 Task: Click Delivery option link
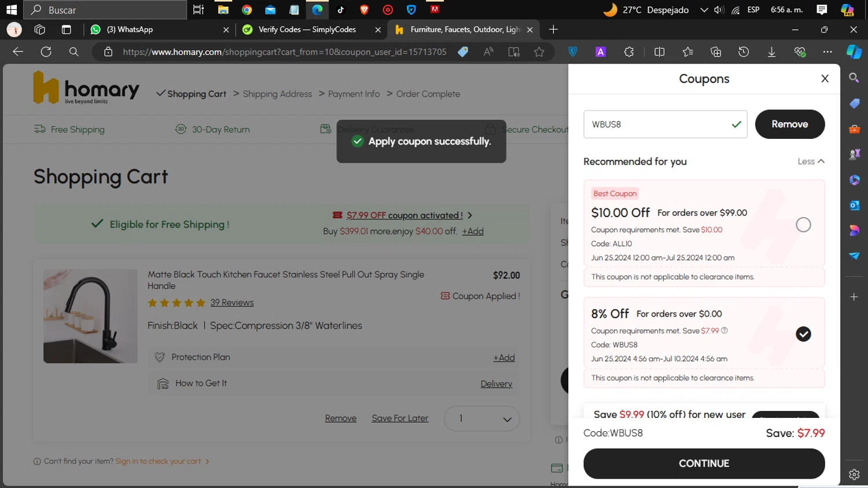point(496,384)
